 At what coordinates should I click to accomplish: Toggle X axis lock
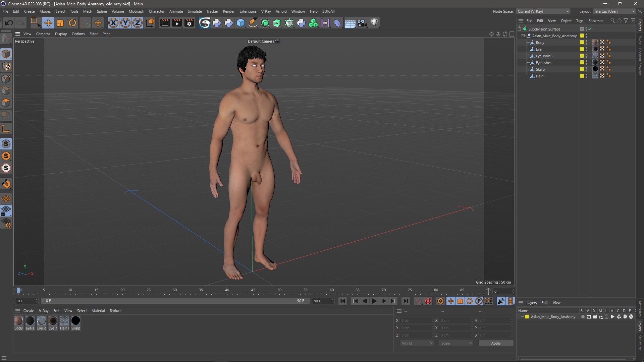pyautogui.click(x=113, y=23)
